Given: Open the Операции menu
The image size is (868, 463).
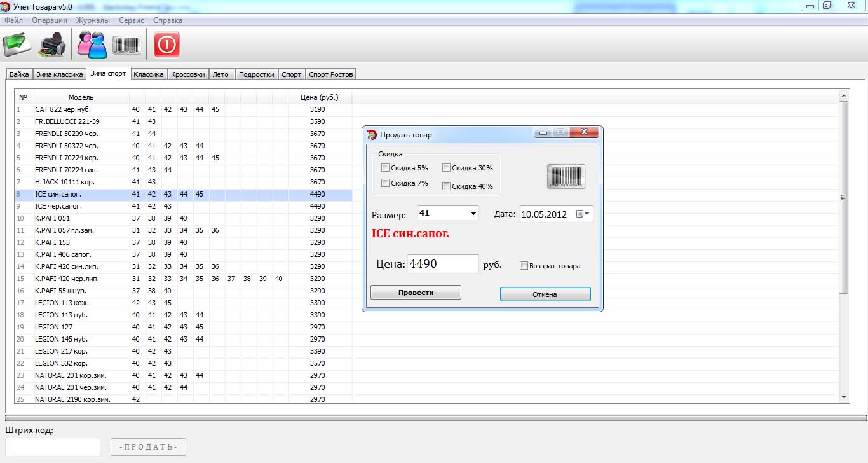Looking at the screenshot, I should pos(50,20).
